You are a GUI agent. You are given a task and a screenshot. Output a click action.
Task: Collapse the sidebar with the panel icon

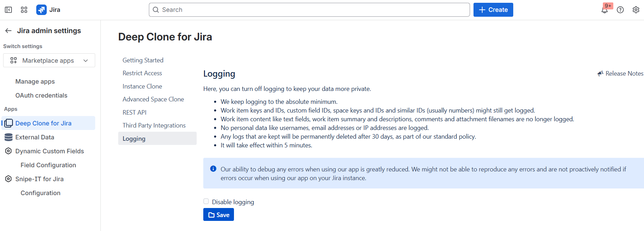click(x=8, y=10)
